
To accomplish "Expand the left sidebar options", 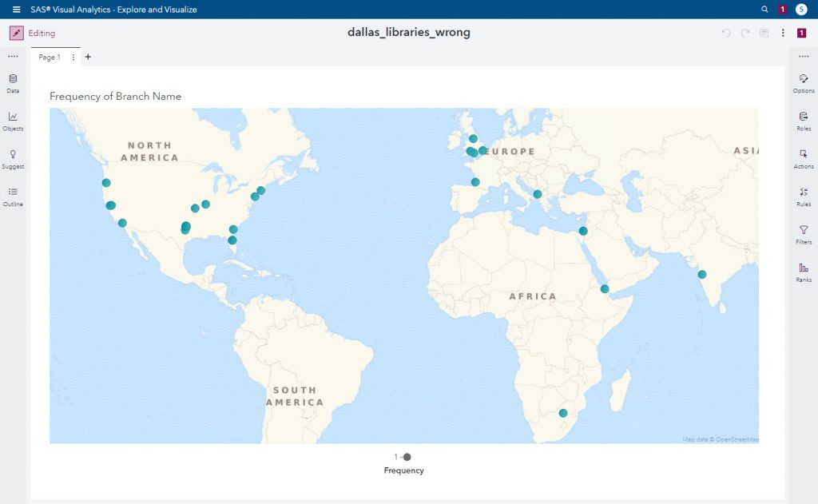I will (x=12, y=56).
